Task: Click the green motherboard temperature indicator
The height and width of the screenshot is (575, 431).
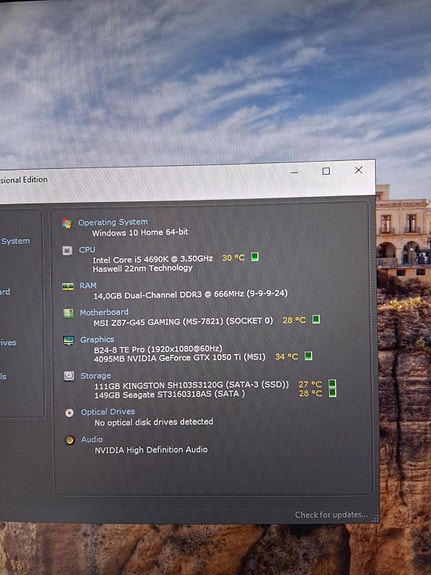Action: click(316, 319)
